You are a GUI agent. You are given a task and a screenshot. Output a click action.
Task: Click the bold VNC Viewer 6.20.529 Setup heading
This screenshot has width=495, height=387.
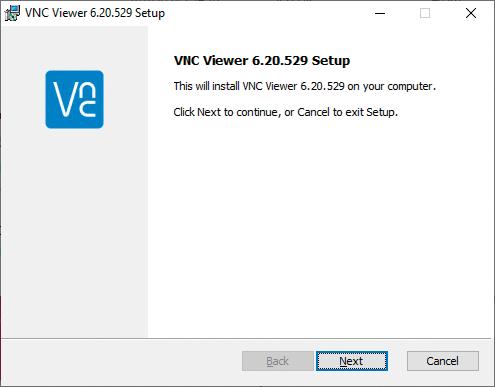pyautogui.click(x=262, y=61)
